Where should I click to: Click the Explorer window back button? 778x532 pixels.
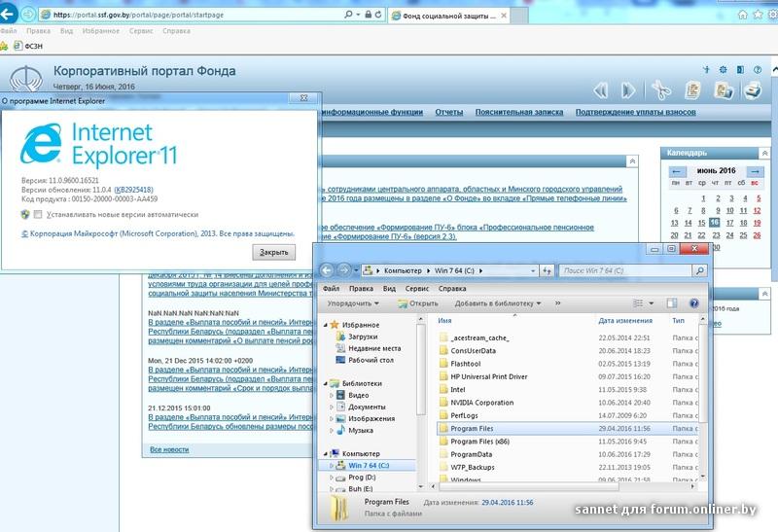click(x=327, y=270)
